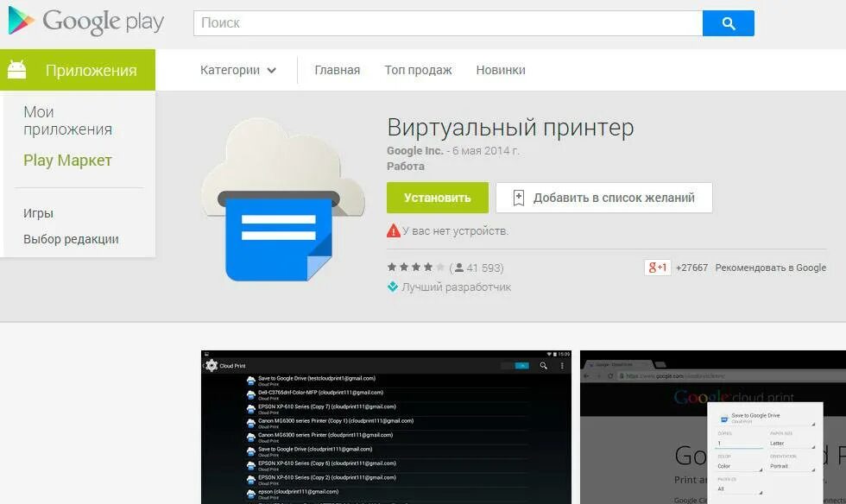
Task: Click Добавить в список желаний button
Action: pos(604,198)
